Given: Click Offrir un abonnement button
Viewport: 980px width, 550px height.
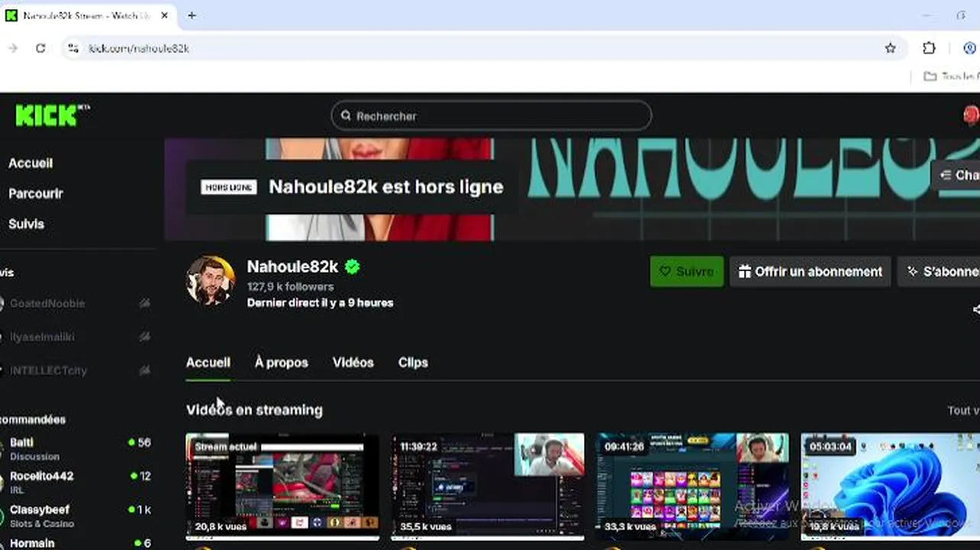Looking at the screenshot, I should point(810,272).
